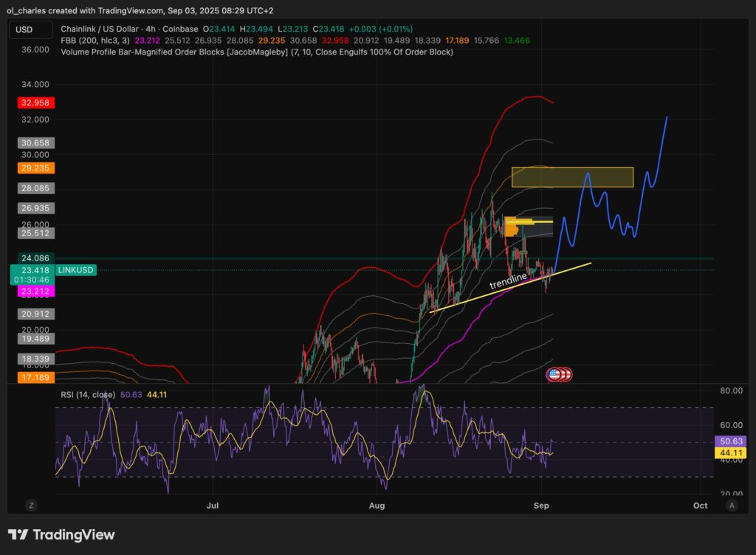756x555 pixels.
Task: Click the "A" icon at the time axis right
Action: 732,506
